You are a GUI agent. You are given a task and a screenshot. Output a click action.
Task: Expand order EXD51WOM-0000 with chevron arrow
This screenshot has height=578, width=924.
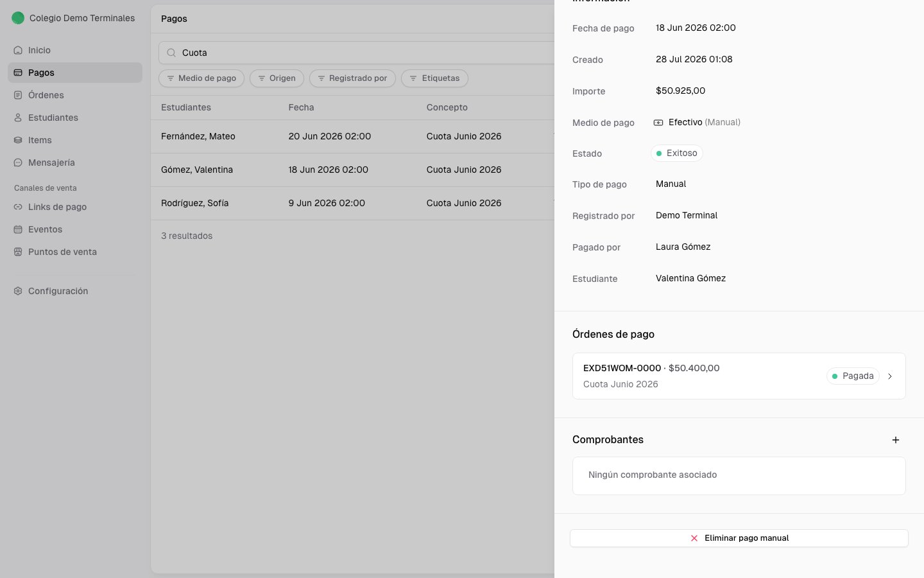(890, 376)
